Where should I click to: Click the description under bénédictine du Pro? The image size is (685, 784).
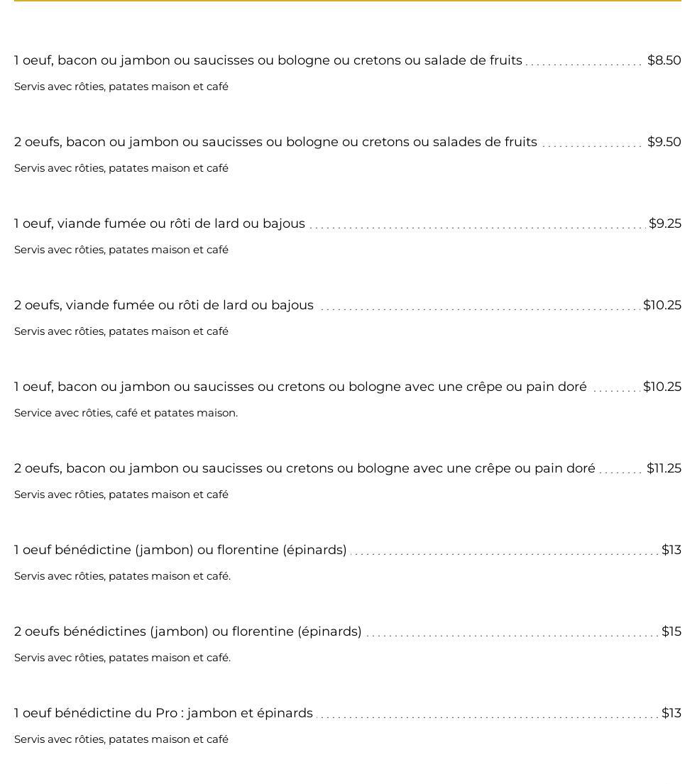point(121,739)
